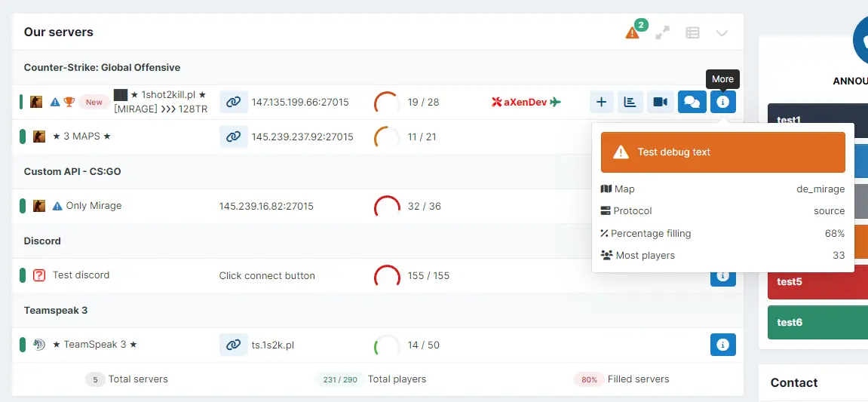Image resolution: width=868 pixels, height=402 pixels.
Task: Click de_mirage map value in popup
Action: point(820,189)
